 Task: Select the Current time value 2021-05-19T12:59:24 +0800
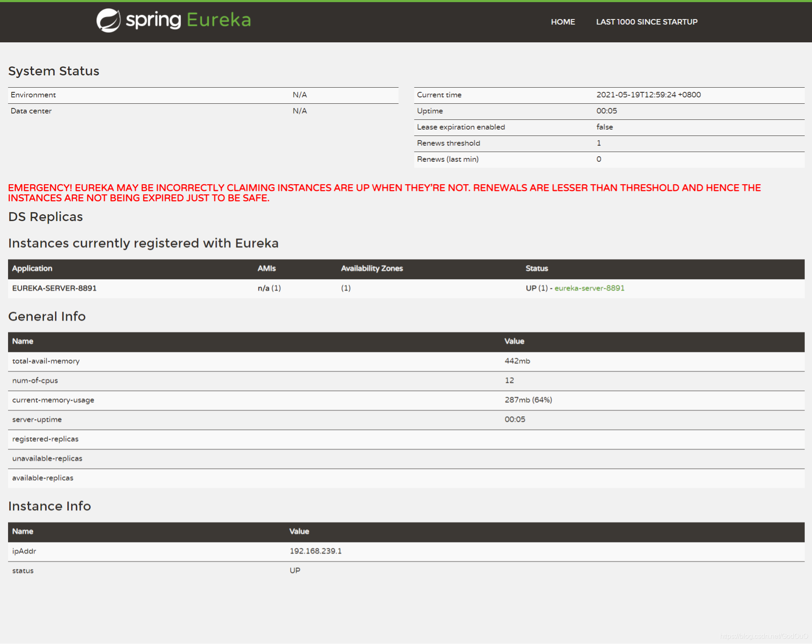649,94
